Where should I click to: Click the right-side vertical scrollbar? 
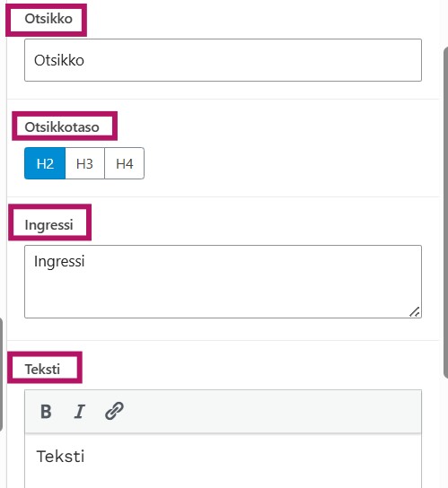click(446, 213)
